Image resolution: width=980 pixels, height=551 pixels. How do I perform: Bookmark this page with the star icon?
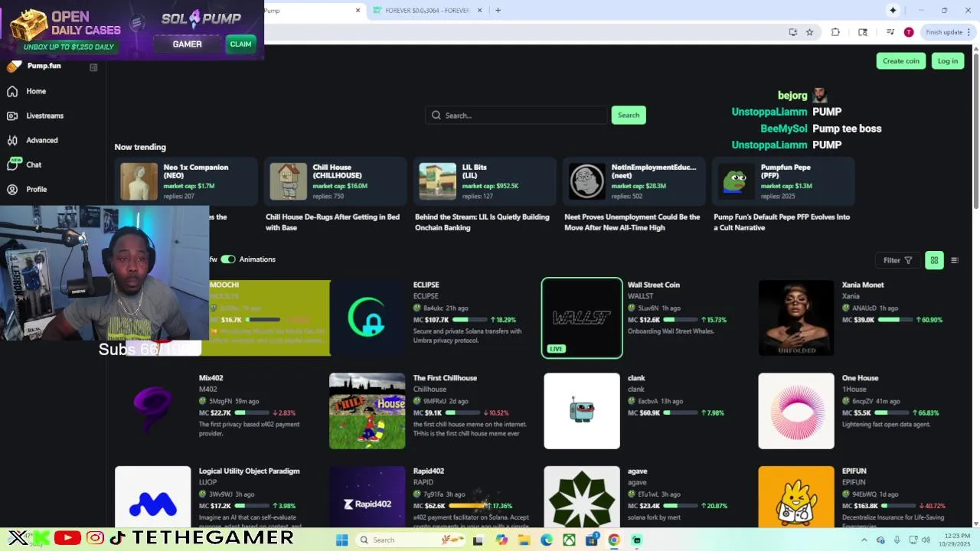click(x=809, y=32)
